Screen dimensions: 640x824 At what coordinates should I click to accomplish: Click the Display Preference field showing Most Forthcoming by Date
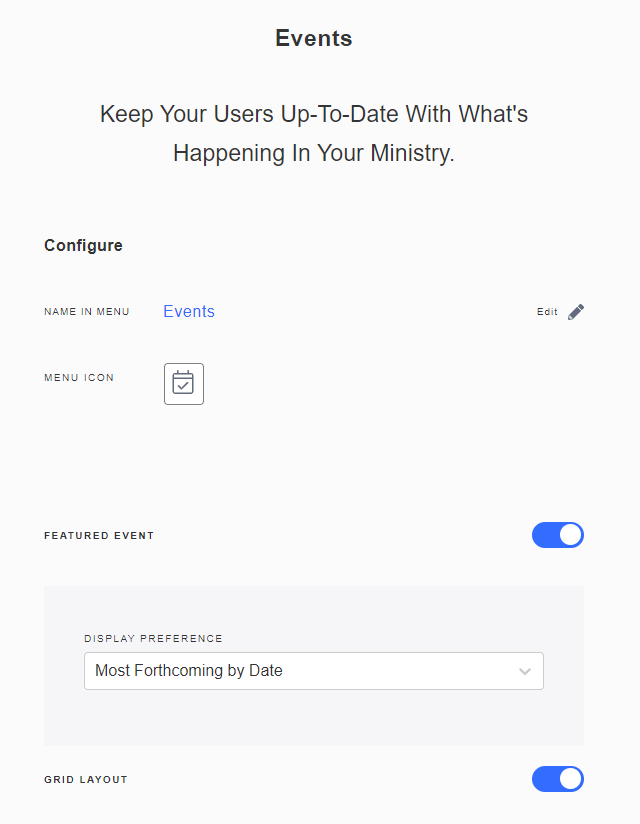(313, 671)
